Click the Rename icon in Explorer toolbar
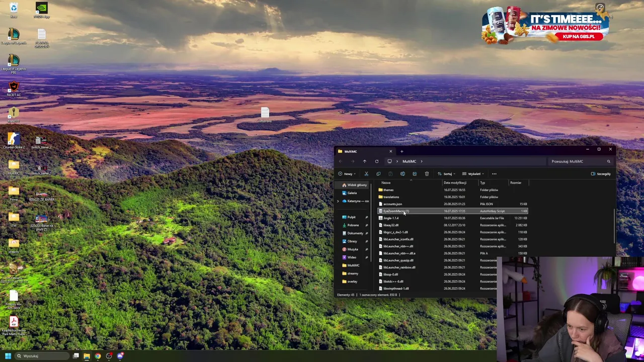 pos(403,174)
